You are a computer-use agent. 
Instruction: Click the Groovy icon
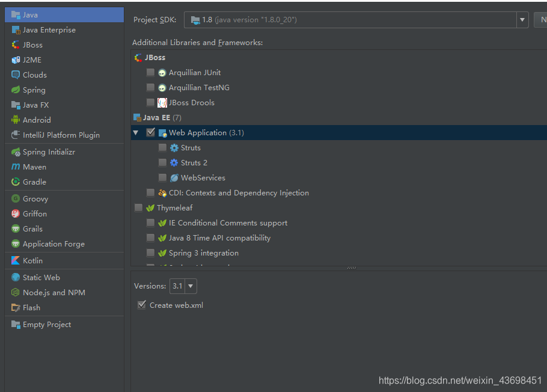click(x=16, y=198)
